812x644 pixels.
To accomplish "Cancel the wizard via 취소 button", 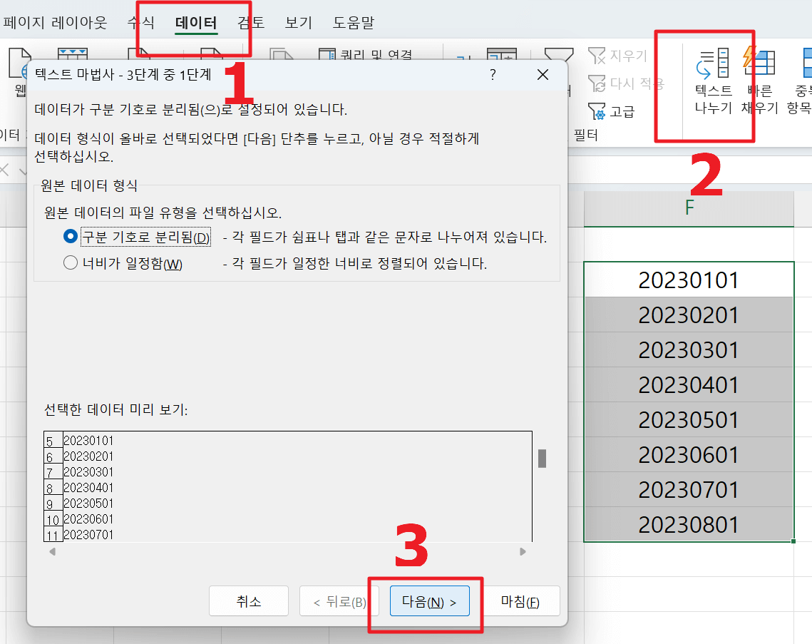I will pos(248,600).
